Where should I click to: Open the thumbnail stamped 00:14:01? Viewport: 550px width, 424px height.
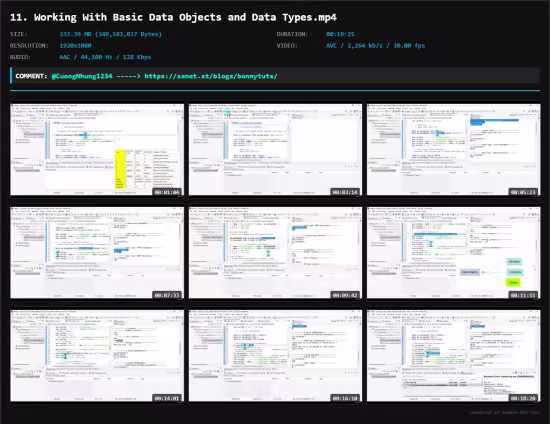click(x=97, y=356)
